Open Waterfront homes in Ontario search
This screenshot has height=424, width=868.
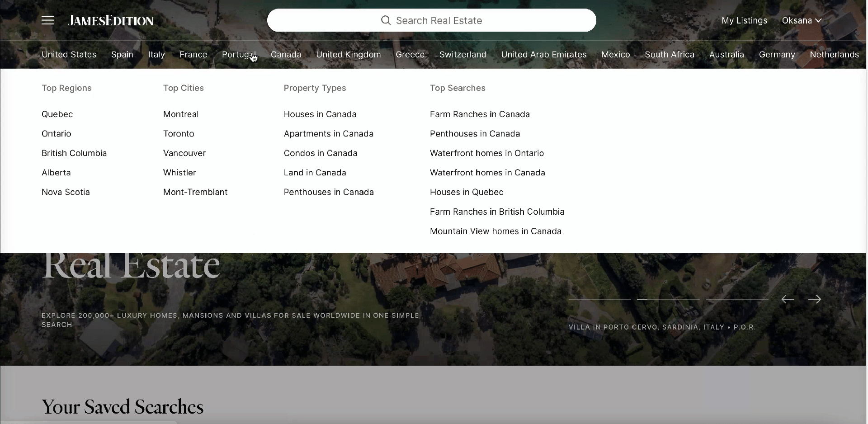[x=487, y=153]
